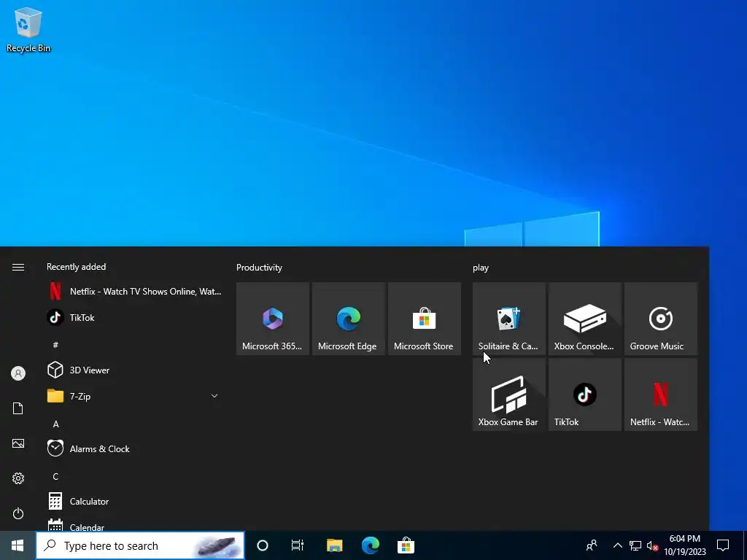The width and height of the screenshot is (747, 560).
Task: Click the C letter index header
Action: pyautogui.click(x=55, y=476)
